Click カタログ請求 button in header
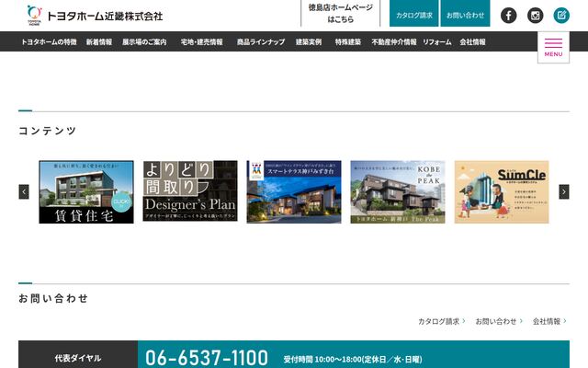Screen dimensions: 588x368 414,14
